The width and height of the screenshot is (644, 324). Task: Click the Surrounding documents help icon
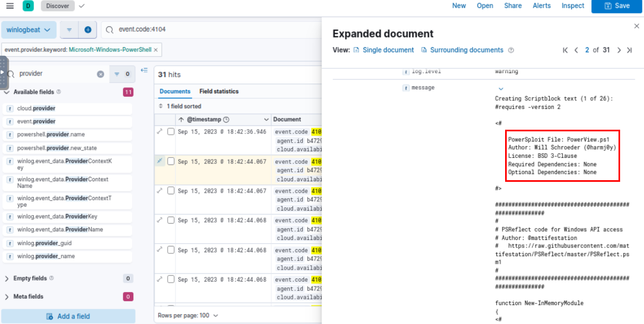511,50
